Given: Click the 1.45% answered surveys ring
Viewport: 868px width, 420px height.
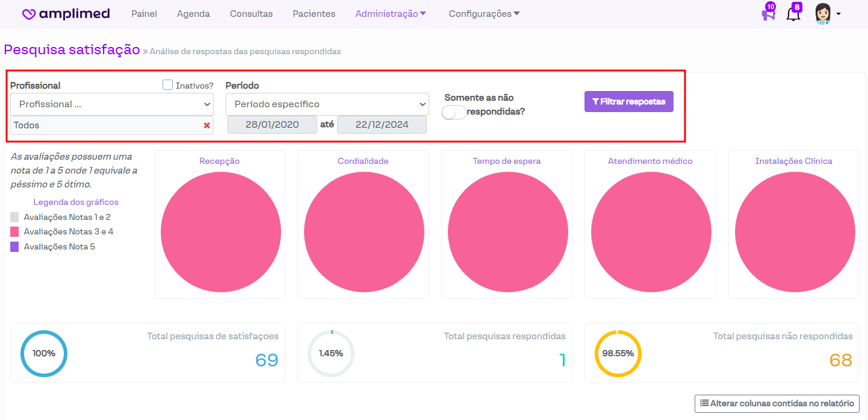Looking at the screenshot, I should pyautogui.click(x=331, y=354).
